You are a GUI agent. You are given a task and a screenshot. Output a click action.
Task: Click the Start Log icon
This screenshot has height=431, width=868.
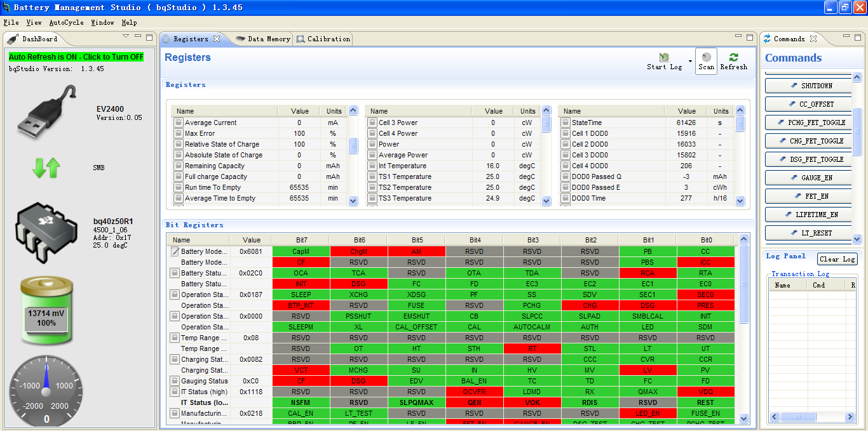664,57
